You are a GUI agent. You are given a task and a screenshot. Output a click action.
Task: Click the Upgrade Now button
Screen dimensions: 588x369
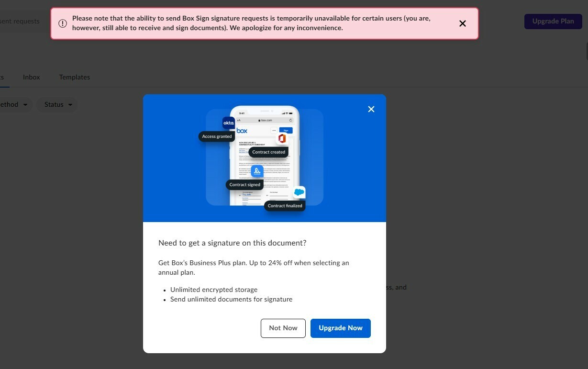[341, 328]
